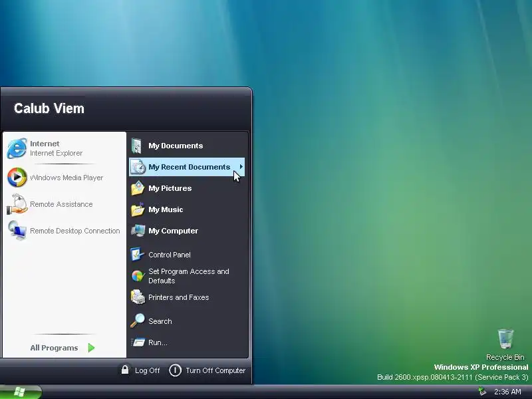Click the Printers and Faxes icon

[138, 297]
